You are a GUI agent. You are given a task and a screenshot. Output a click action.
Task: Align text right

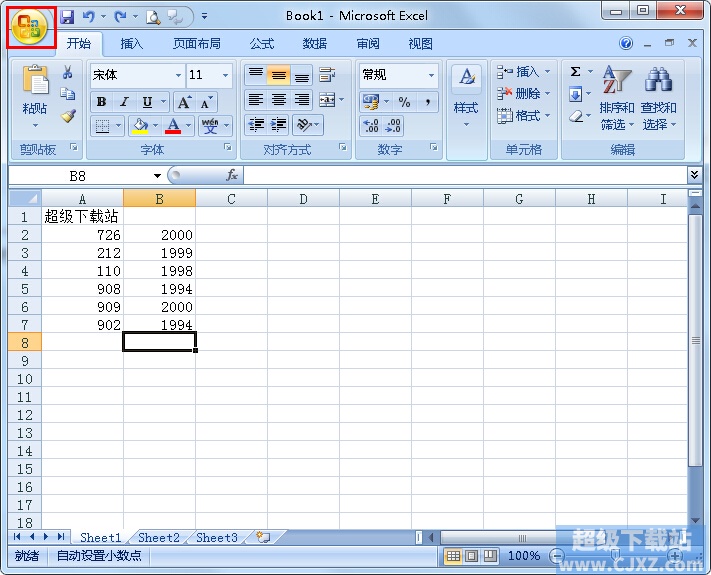click(x=302, y=100)
